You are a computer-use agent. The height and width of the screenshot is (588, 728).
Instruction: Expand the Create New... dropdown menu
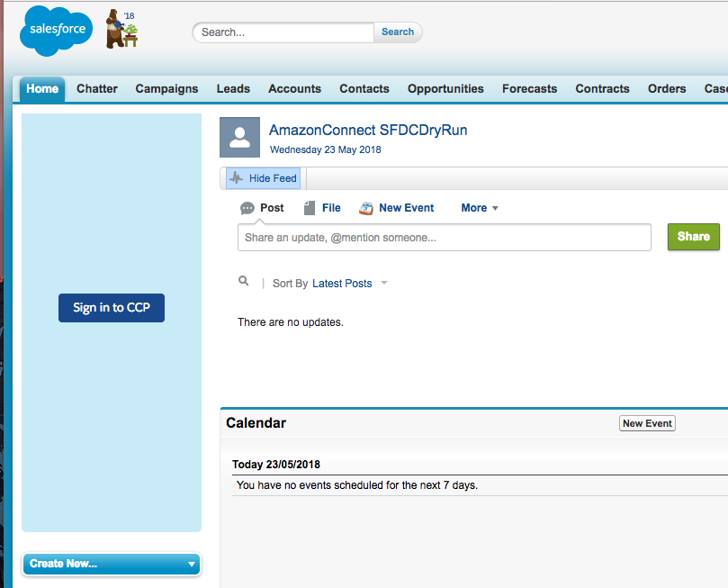(112, 564)
